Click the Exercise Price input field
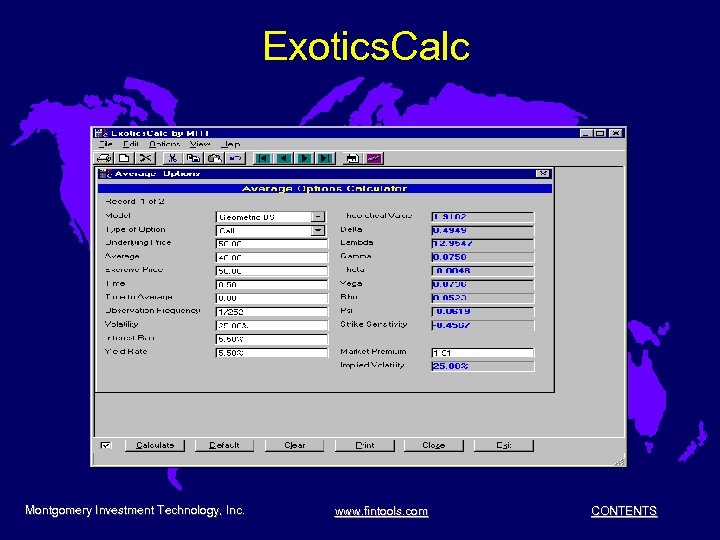The width and height of the screenshot is (720, 540). 272,271
